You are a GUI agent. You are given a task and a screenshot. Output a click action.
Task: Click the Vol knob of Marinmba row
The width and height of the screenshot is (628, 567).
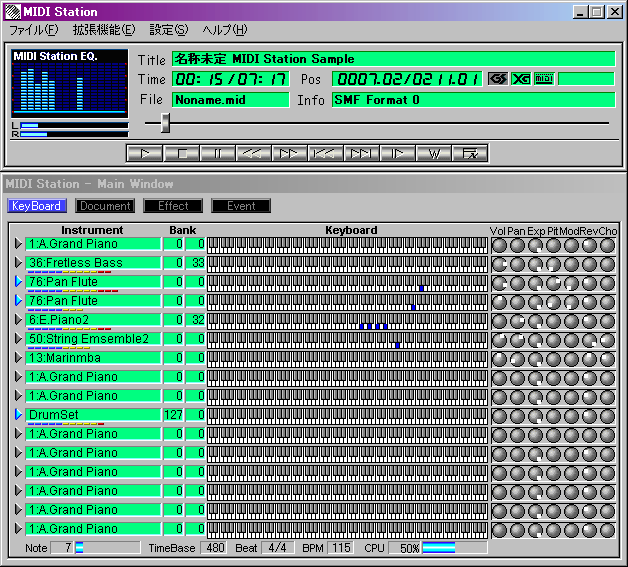click(x=499, y=359)
